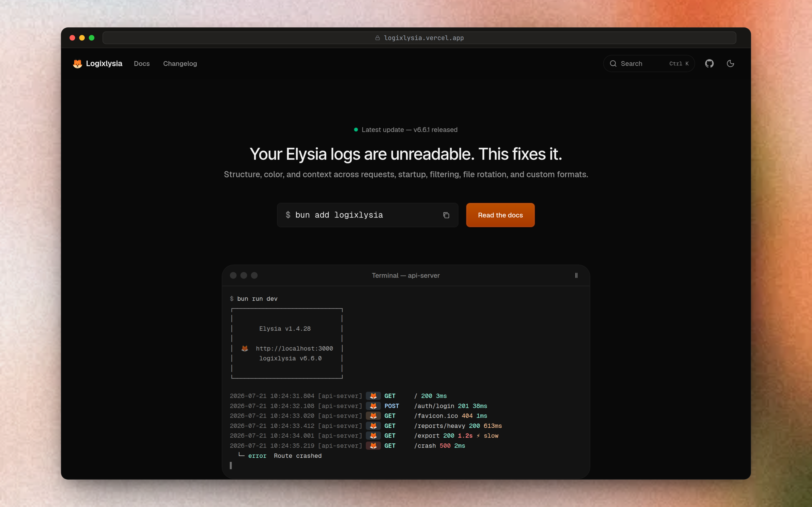Pause the terminal animation

576,275
